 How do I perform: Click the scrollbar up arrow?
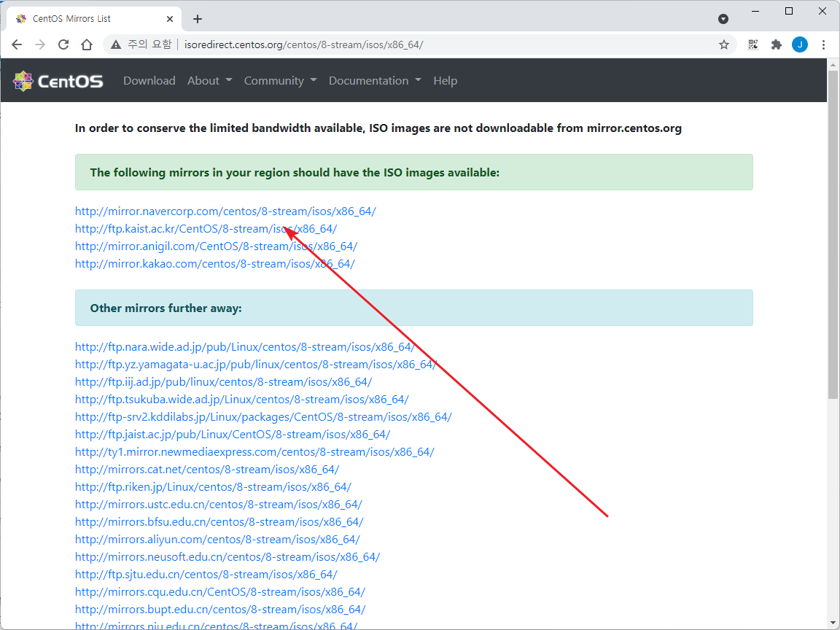pyautogui.click(x=833, y=64)
